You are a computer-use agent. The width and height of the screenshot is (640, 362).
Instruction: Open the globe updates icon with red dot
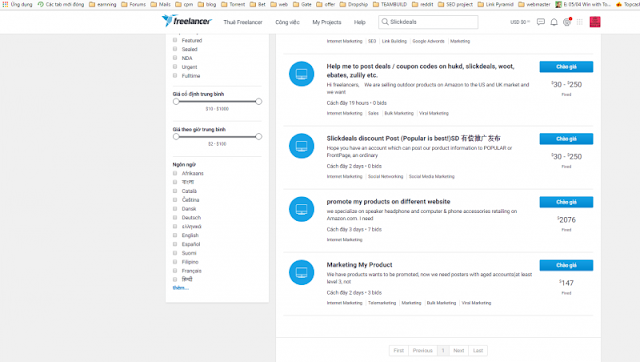(x=567, y=22)
